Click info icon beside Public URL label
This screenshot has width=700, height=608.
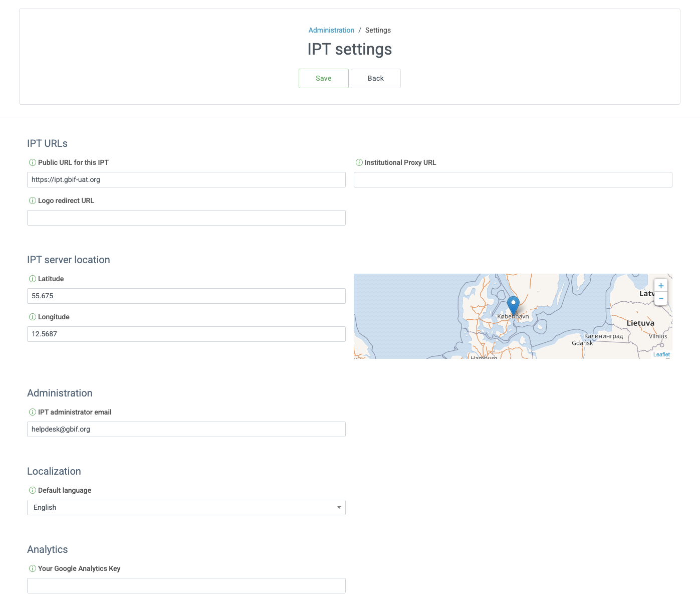pos(33,162)
